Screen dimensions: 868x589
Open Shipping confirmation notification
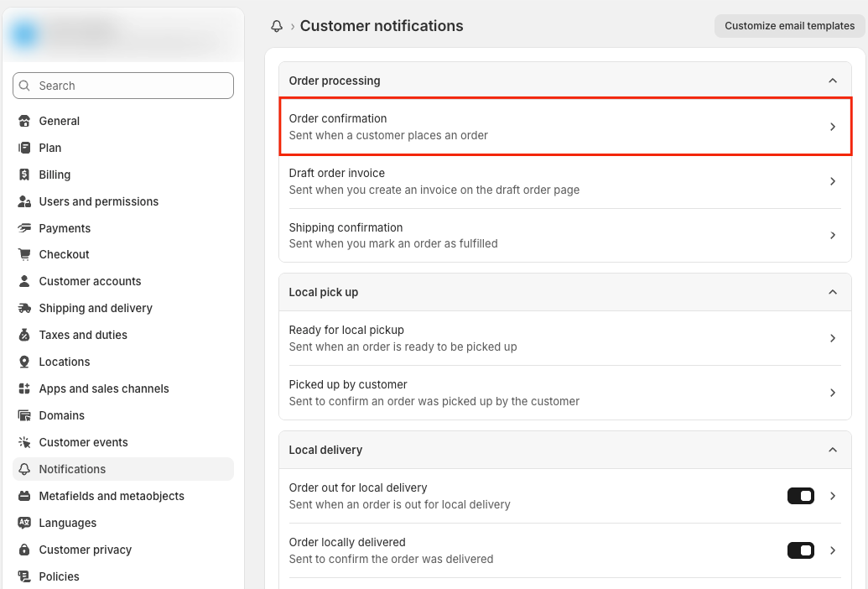coord(565,235)
